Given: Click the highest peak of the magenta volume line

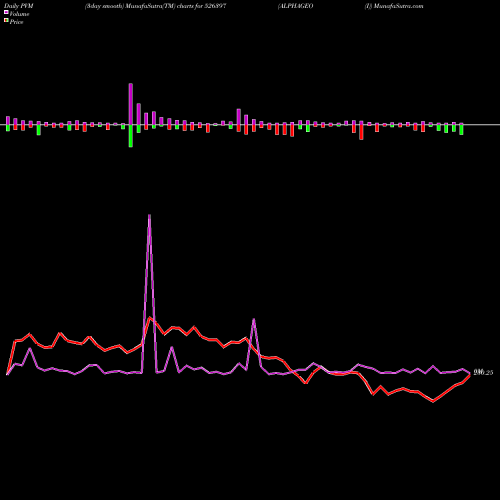Looking at the screenshot, I should 149,216.
